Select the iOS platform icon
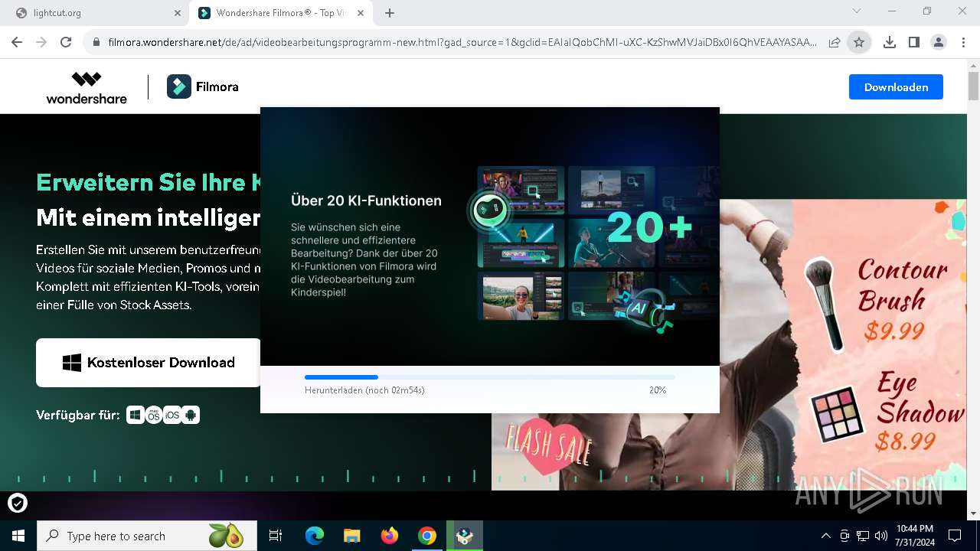This screenshot has width=980, height=551. tap(172, 415)
